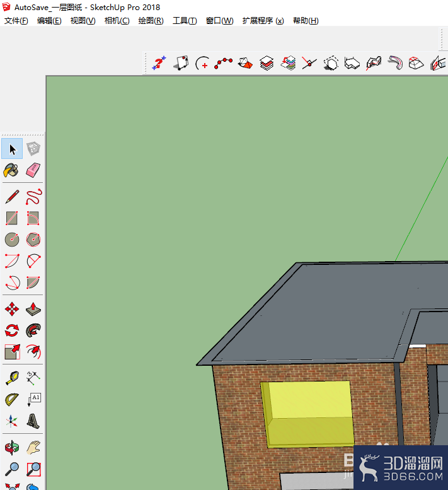Click the dashed hexagon plugin icon

[331, 64]
